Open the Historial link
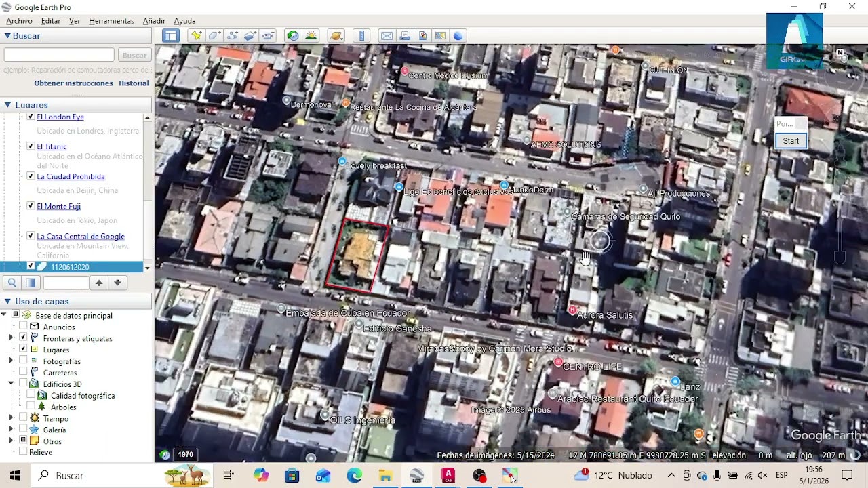This screenshot has height=488, width=868. coord(134,83)
